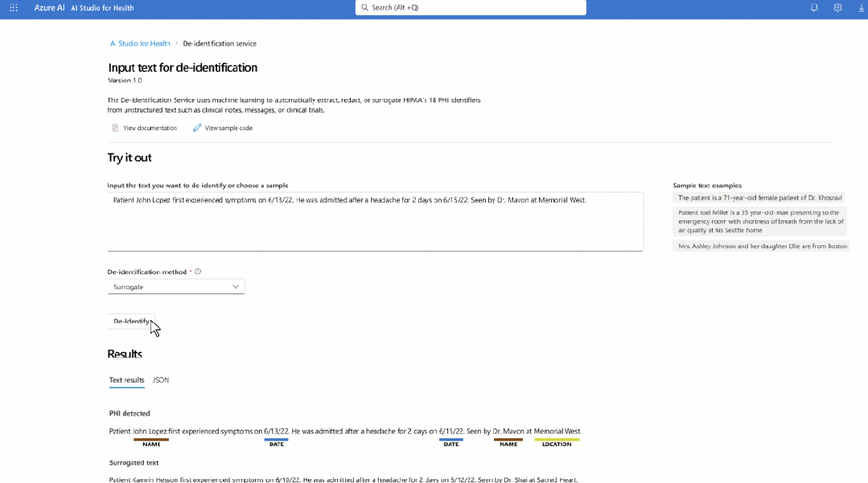
Task: Switch to the JSON results tab
Action: 161,380
